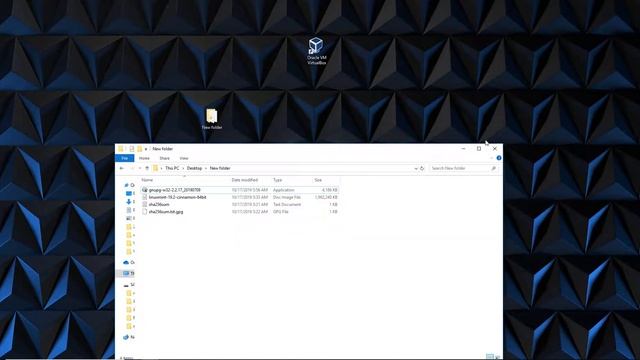
Task: Go up one folder level
Action: 147,168
